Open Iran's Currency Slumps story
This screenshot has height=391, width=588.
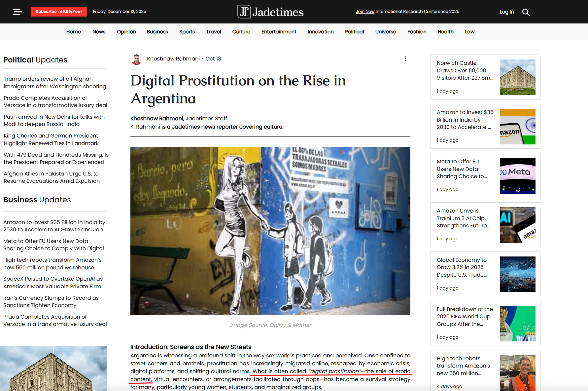(x=51, y=301)
